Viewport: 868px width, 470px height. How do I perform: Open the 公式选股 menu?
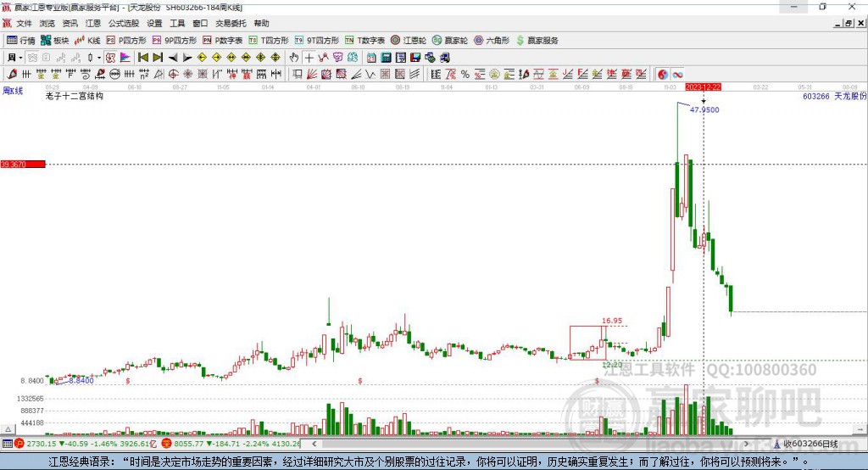[x=124, y=23]
